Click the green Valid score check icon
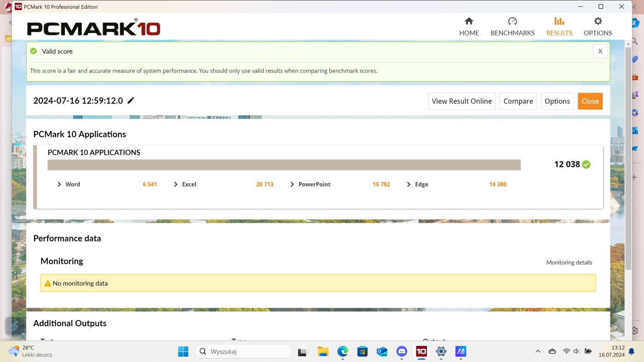The height and width of the screenshot is (362, 644). [34, 51]
